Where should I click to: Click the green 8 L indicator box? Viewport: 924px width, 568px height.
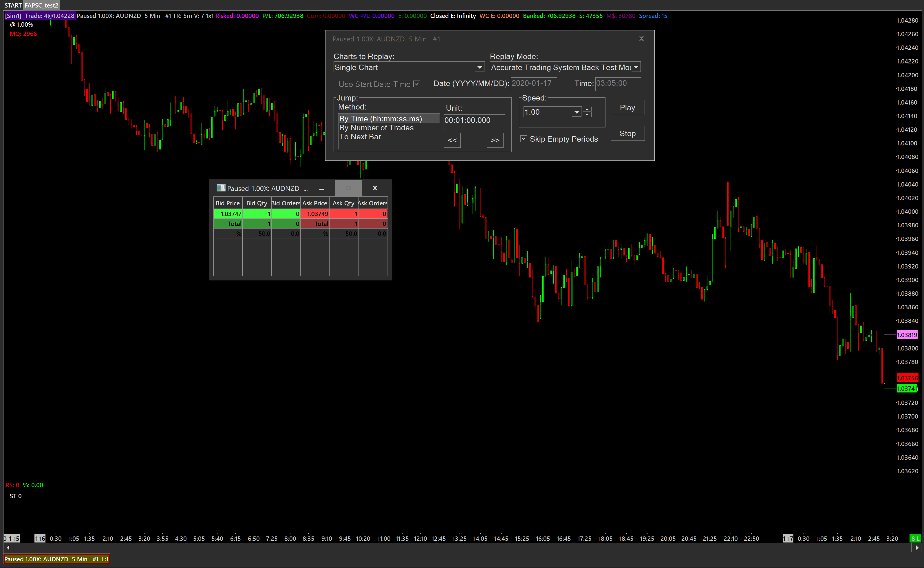(x=915, y=538)
